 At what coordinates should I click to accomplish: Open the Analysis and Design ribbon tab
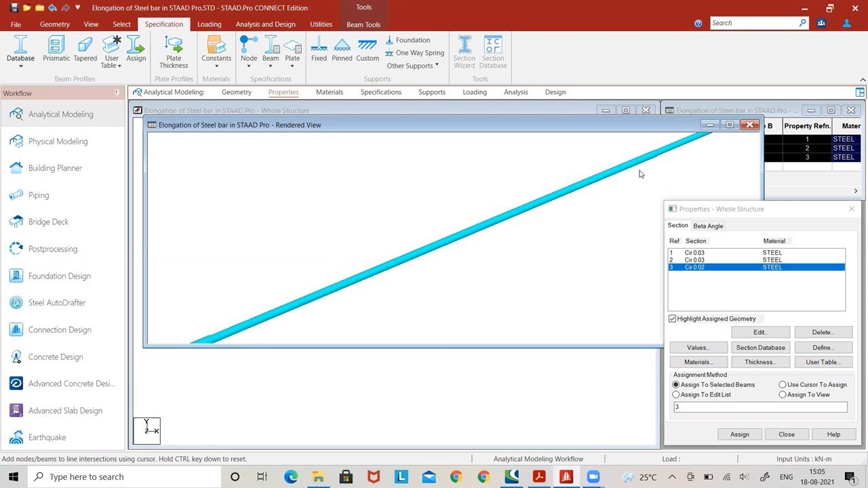(266, 24)
